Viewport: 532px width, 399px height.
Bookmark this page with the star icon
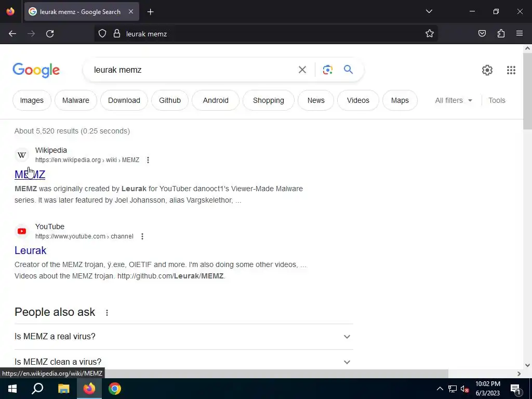coord(430,34)
